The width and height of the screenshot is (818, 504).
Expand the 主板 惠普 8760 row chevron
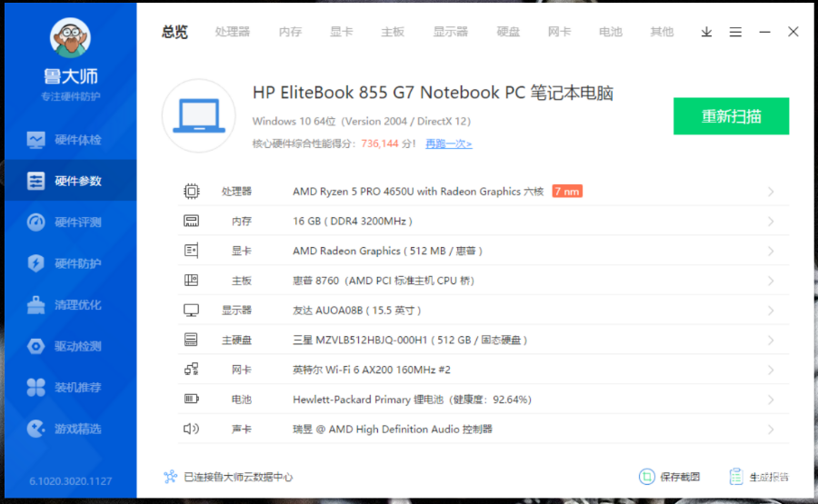(771, 281)
